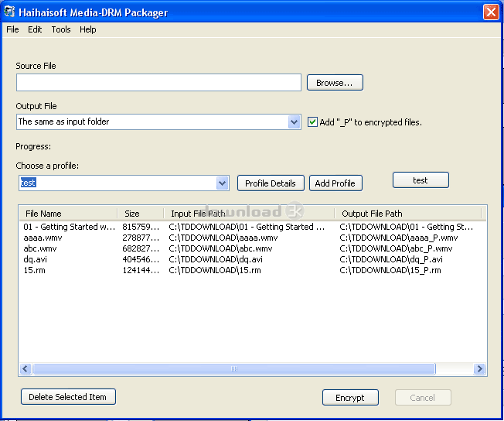The width and height of the screenshot is (504, 421).
Task: Click the profile combo box text 'test'
Action: pos(28,183)
